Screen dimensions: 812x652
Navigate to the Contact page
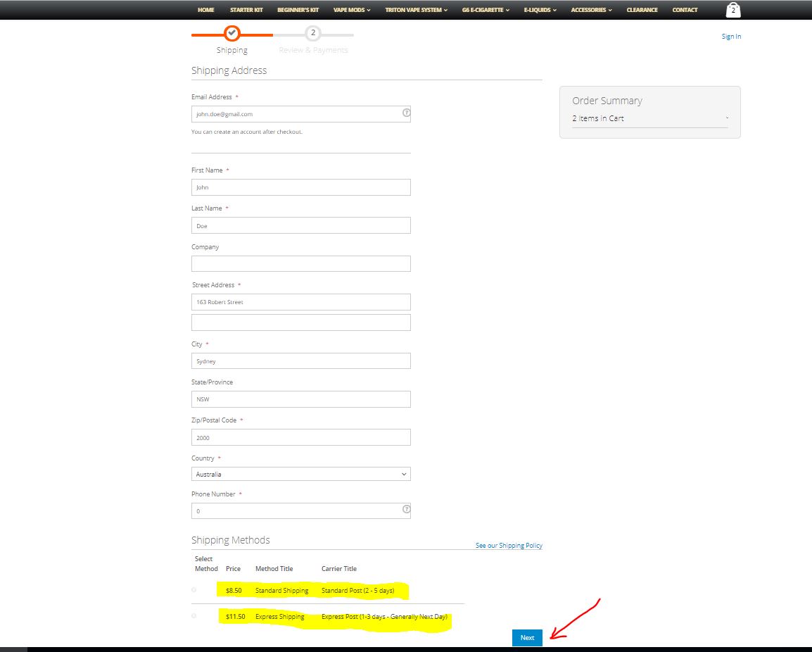[685, 10]
